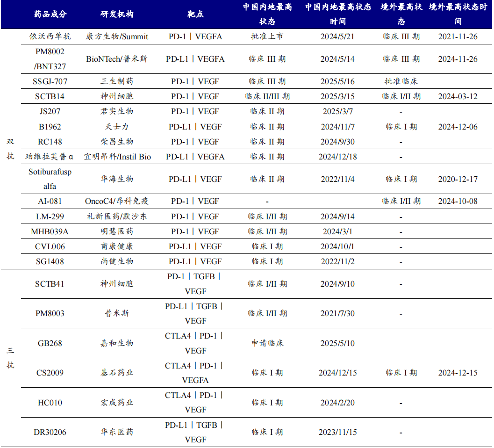Click the 研发机构 column header
Image resolution: width=494 pixels, height=448 pixels.
click(x=116, y=14)
